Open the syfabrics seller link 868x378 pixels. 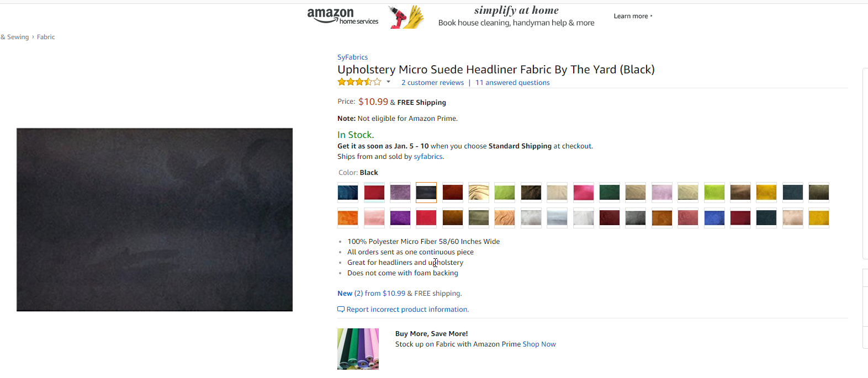click(428, 157)
